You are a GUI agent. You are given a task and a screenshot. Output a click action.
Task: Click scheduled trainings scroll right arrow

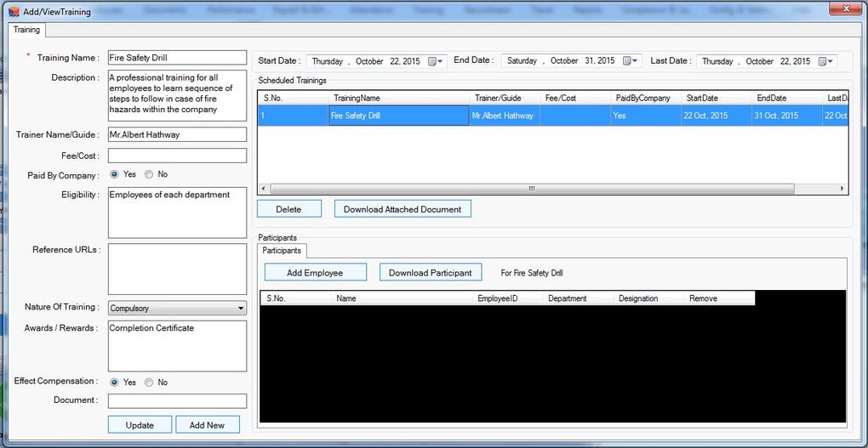pyautogui.click(x=842, y=189)
